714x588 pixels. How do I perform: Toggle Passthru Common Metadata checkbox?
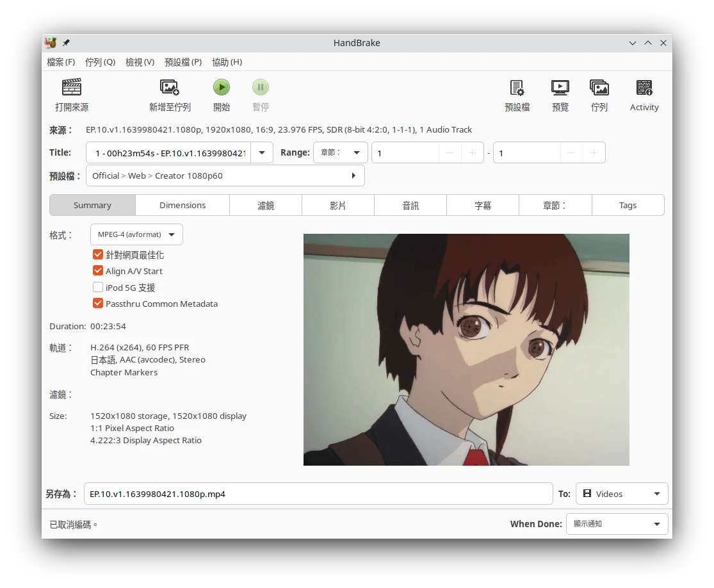(x=98, y=304)
